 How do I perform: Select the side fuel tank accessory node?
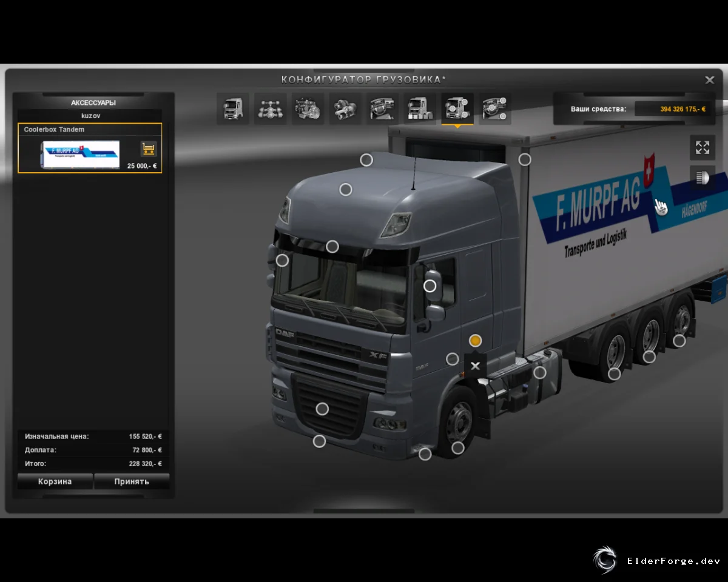point(540,373)
